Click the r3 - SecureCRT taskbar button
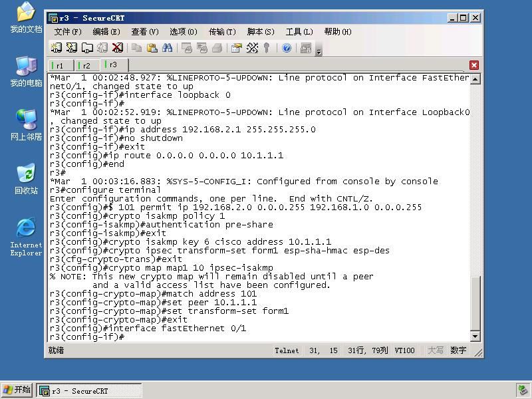532x399 pixels. [89, 391]
